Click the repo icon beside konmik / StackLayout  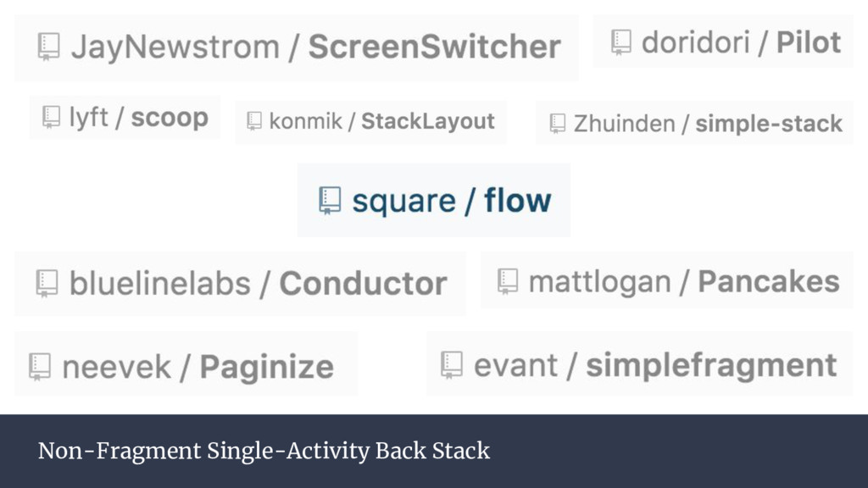[x=254, y=120]
